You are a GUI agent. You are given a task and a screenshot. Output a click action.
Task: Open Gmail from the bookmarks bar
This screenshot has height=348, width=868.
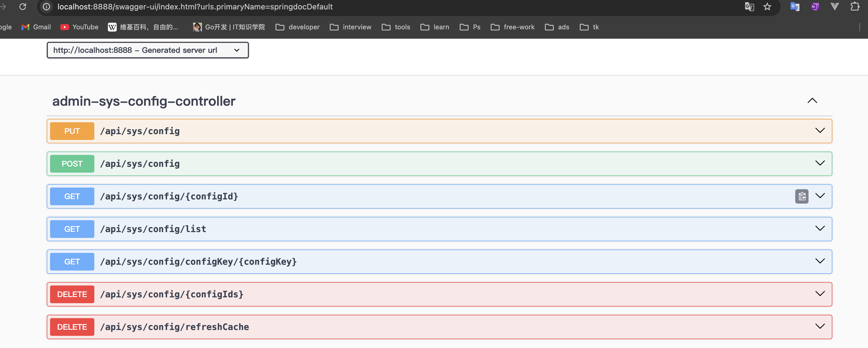click(36, 27)
